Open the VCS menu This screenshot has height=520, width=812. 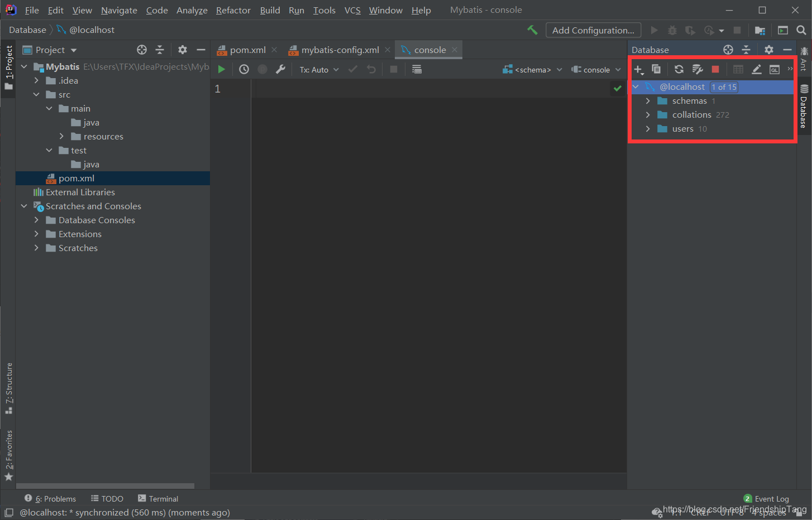pos(352,10)
